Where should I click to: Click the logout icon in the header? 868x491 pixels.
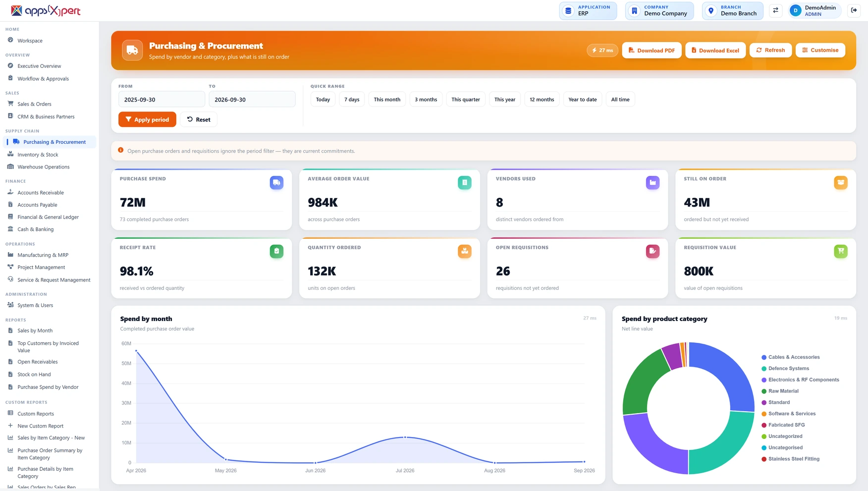pyautogui.click(x=854, y=10)
